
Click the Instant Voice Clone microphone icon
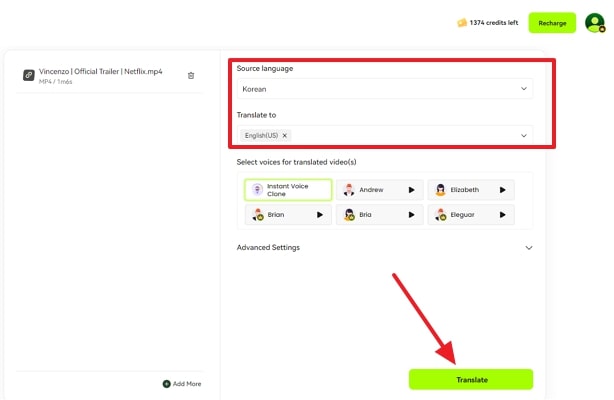(x=257, y=190)
